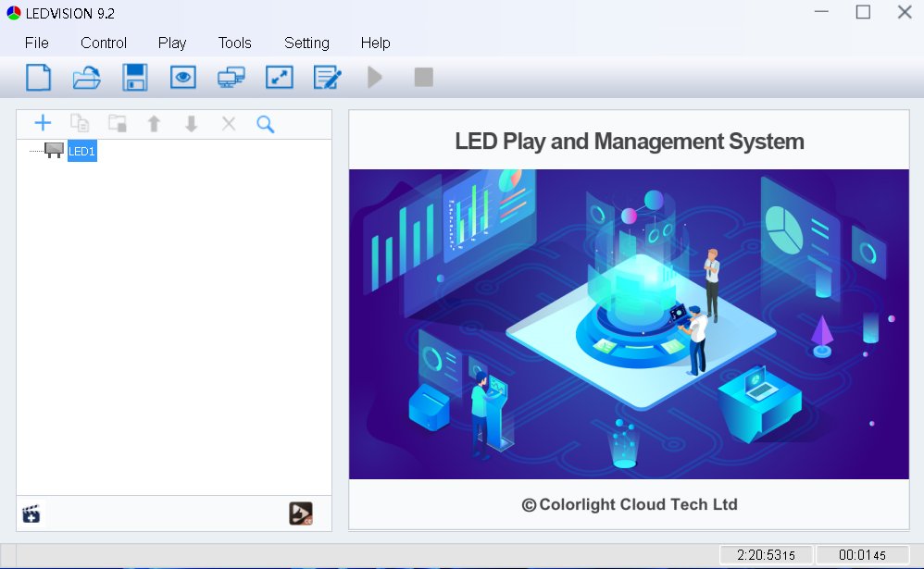The height and width of the screenshot is (569, 924).
Task: Click the edit pencil toolbar icon
Action: (327, 77)
